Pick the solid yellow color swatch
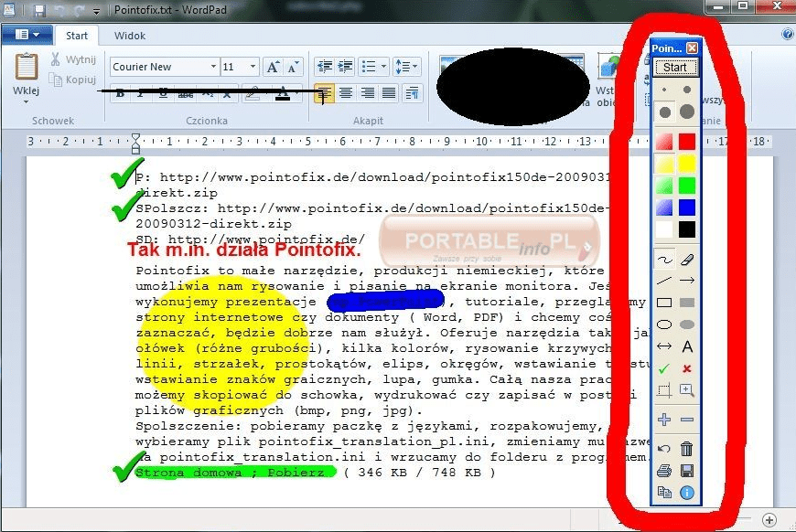 click(687, 164)
